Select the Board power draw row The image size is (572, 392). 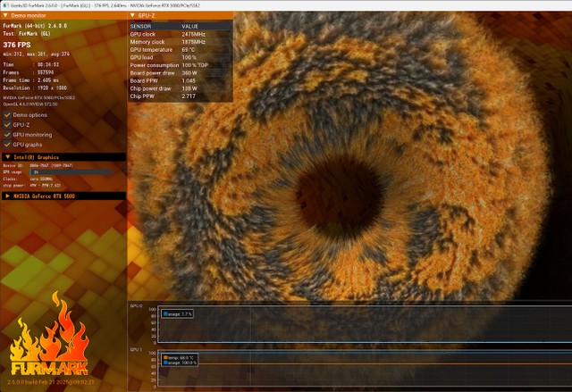click(181, 73)
